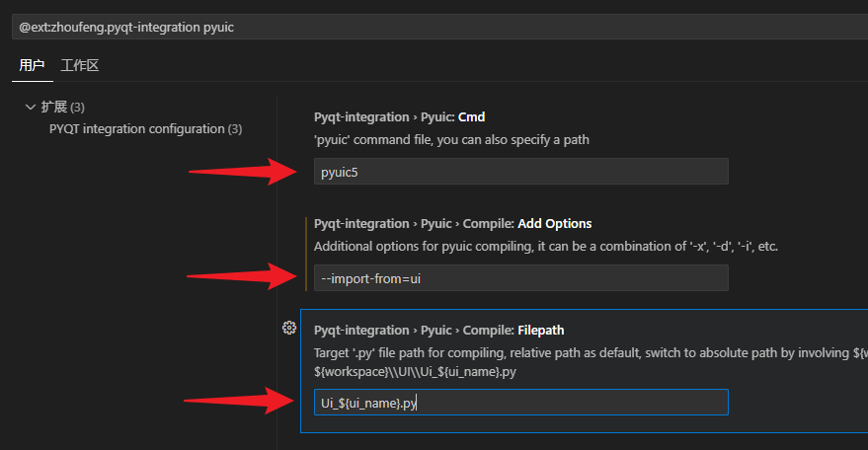Click the red arrow pointing at --import-from=ui
Viewport: 868px width, 450px height.
[243, 277]
